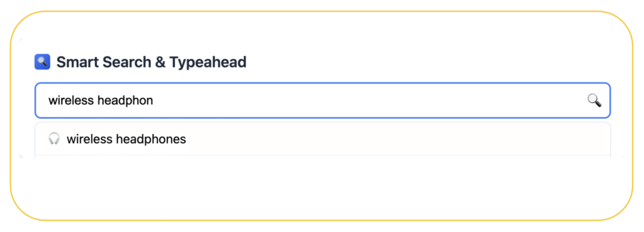Submit search using the magnifier icon

pyautogui.click(x=594, y=100)
